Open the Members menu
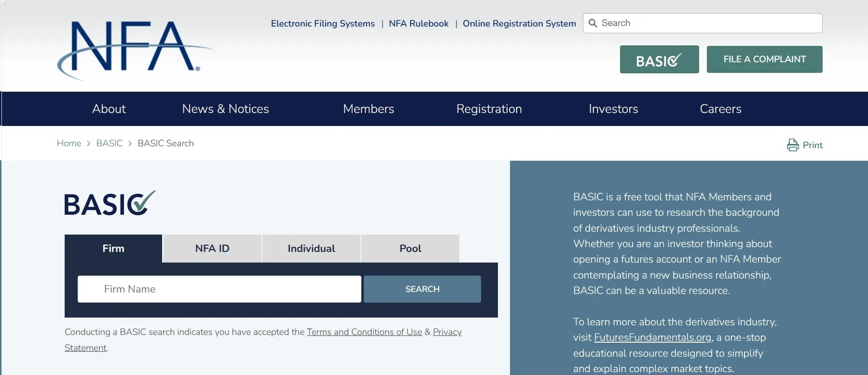 click(369, 109)
